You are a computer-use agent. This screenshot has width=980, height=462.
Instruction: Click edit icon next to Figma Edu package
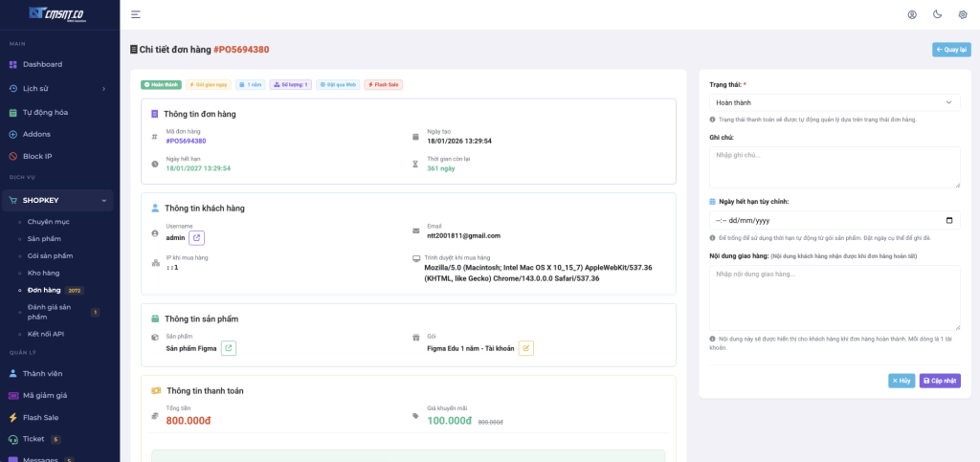pos(525,348)
